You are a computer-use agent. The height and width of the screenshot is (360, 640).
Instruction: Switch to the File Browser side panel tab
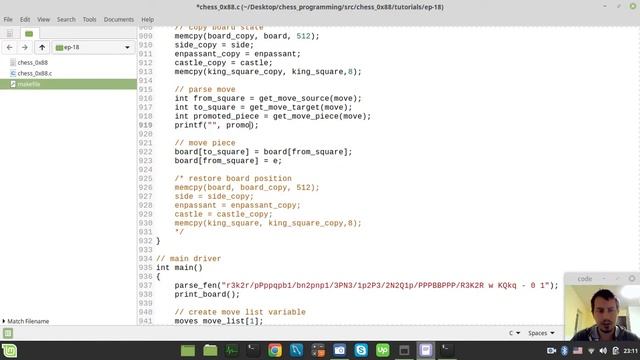tap(29, 33)
